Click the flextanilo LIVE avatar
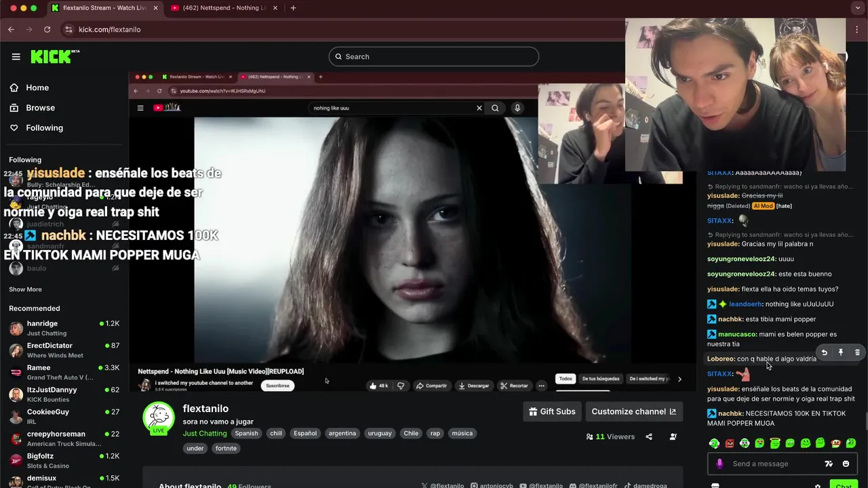This screenshot has width=868, height=488. coord(159,418)
